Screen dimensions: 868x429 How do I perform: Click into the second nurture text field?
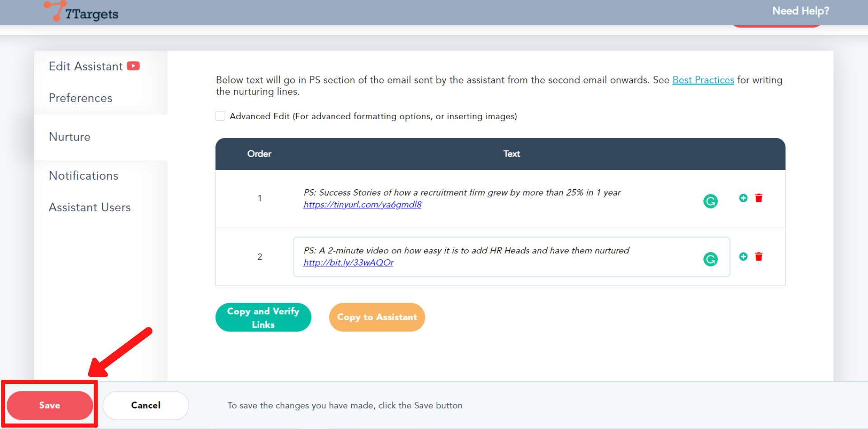coord(497,256)
